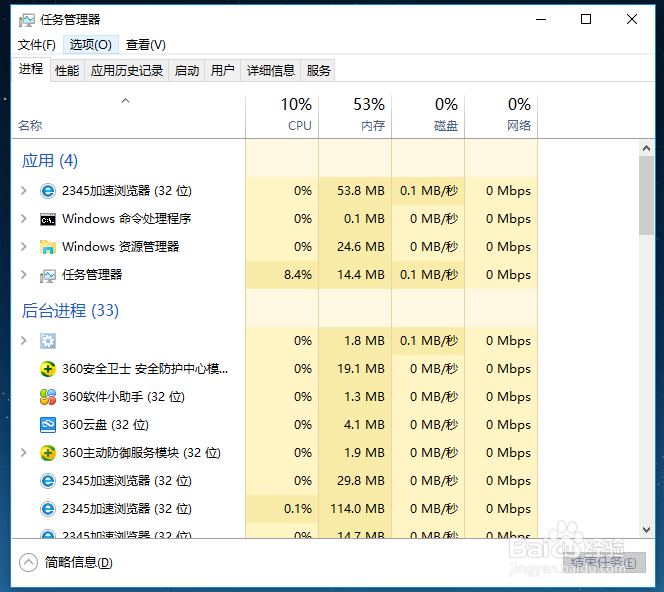This screenshot has height=592, width=664.
Task: Select the 360安全卫士 安全防护中心模... row
Action: point(275,369)
